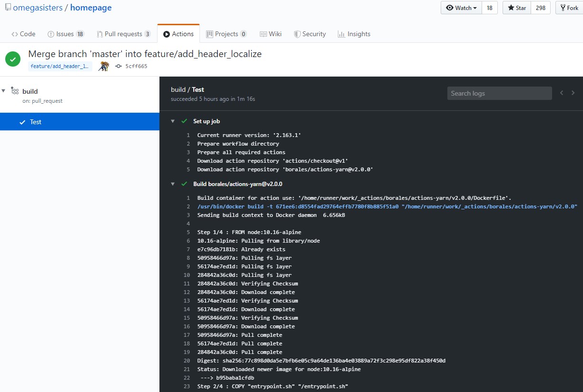This screenshot has height=392, width=583.
Task: Click the commit hash 5cff665
Action: 136,66
